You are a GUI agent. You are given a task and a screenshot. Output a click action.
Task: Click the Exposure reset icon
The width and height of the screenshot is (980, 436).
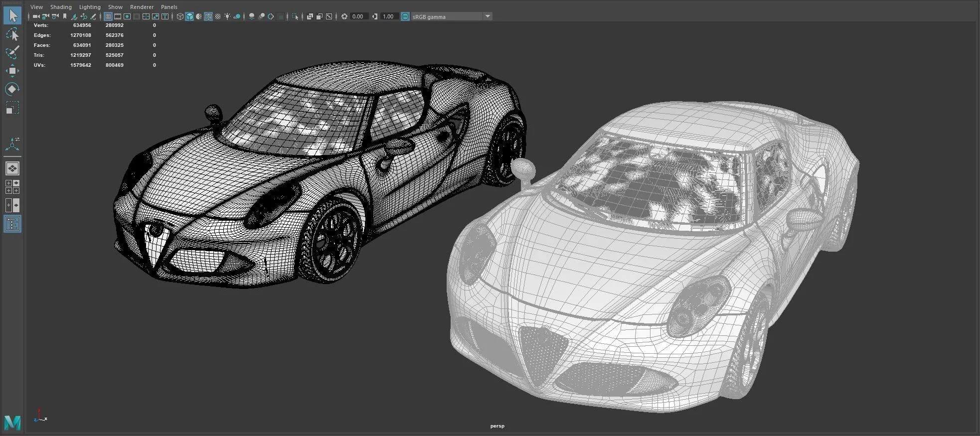(x=344, y=16)
